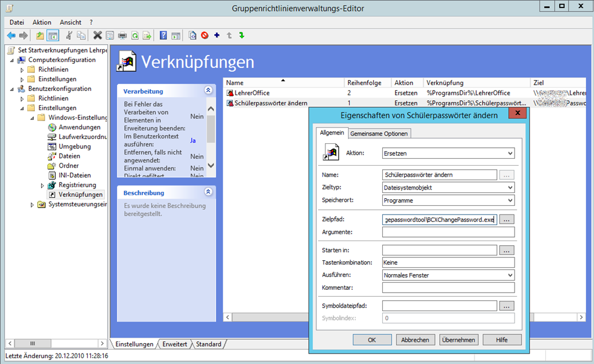The image size is (594, 364).
Task: Open the Aktion menu
Action: 42,22
